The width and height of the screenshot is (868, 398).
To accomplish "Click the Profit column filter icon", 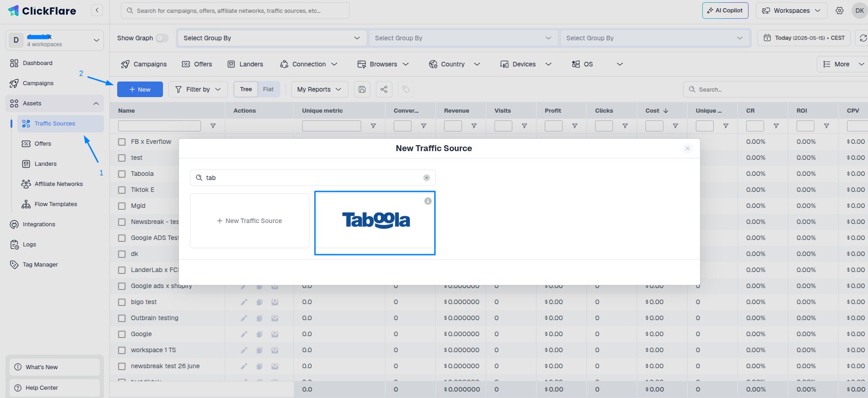I will 575,126.
